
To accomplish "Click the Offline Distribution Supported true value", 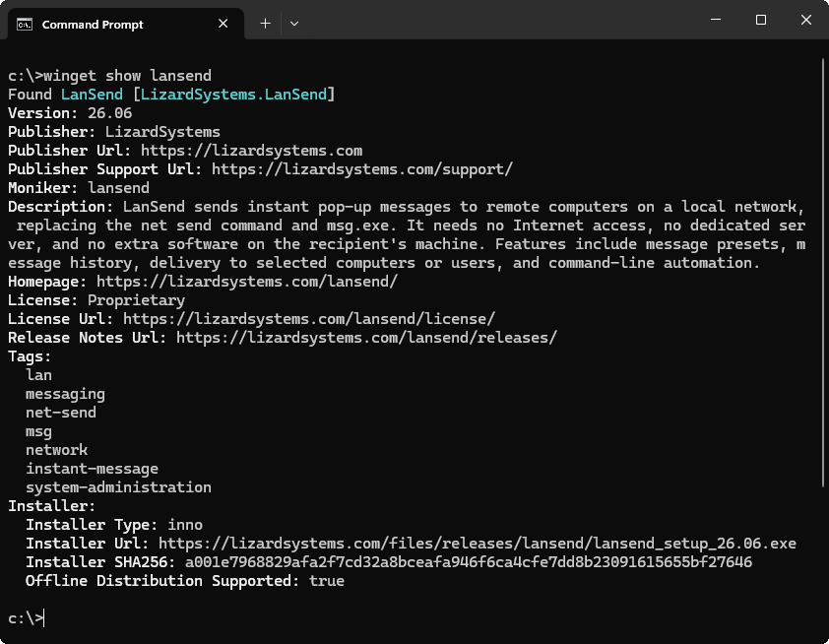I will pos(327,581).
